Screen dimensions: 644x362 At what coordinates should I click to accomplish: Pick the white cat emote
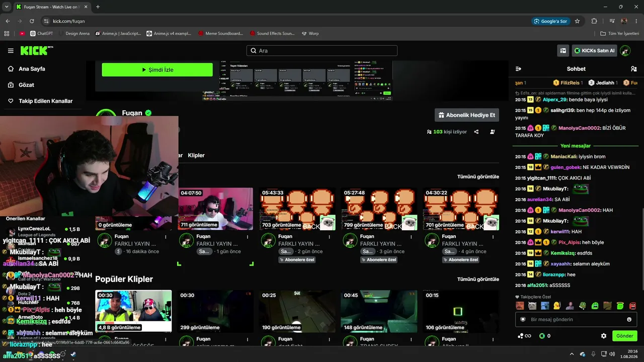click(x=532, y=306)
